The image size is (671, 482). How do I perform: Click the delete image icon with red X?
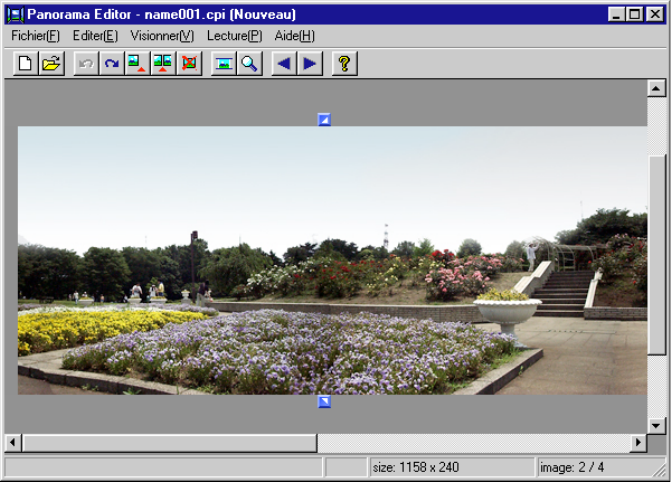(x=188, y=64)
